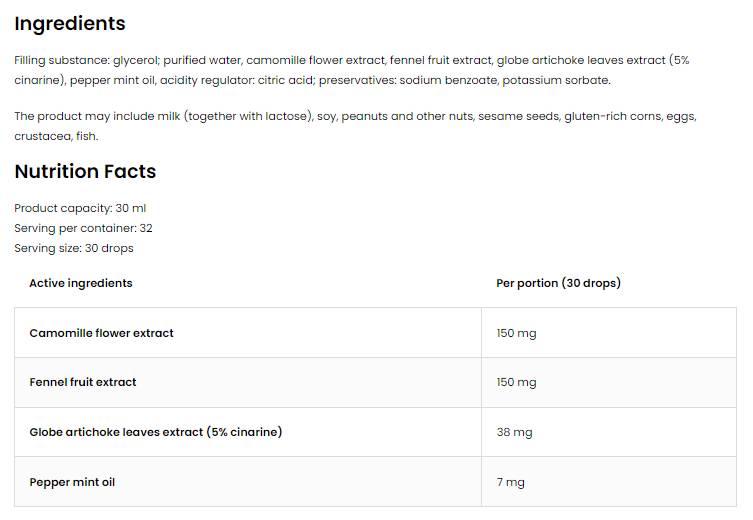Click the 7 mg value cell
753x520 pixels.
coord(510,482)
